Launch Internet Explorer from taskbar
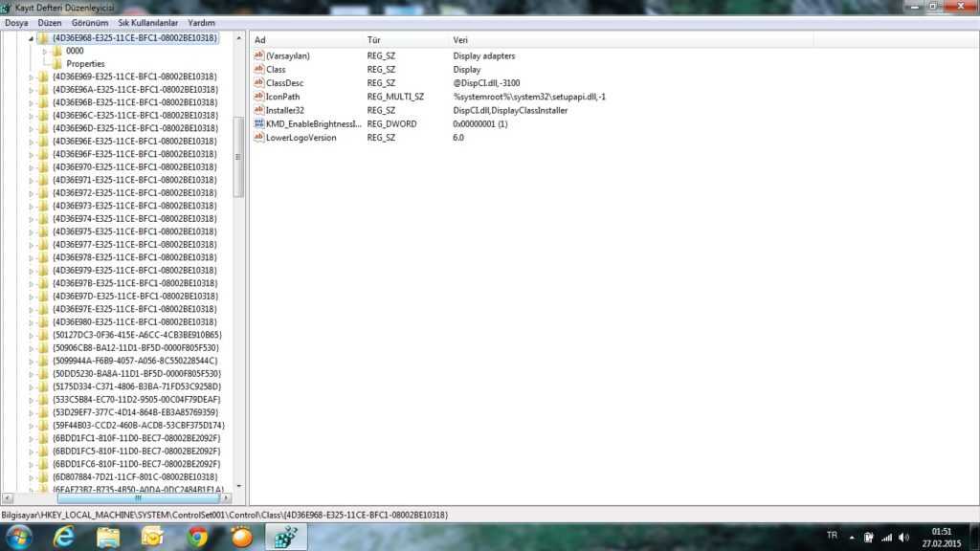This screenshot has width=980, height=551. point(65,537)
